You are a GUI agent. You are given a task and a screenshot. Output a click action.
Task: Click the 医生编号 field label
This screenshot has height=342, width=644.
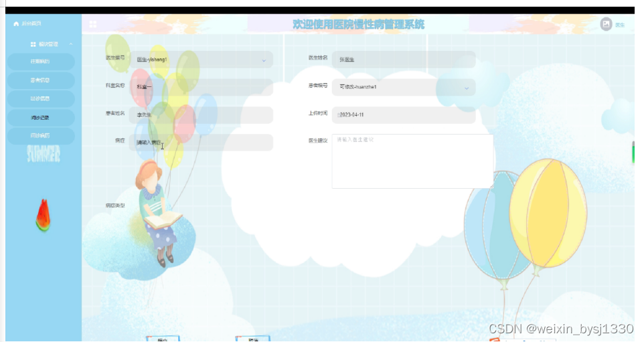[115, 58]
